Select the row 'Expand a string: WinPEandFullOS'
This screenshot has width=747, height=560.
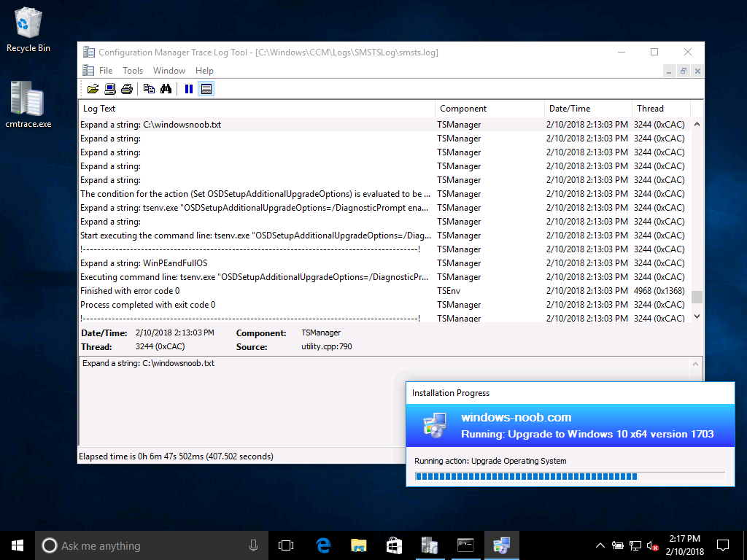click(x=384, y=262)
